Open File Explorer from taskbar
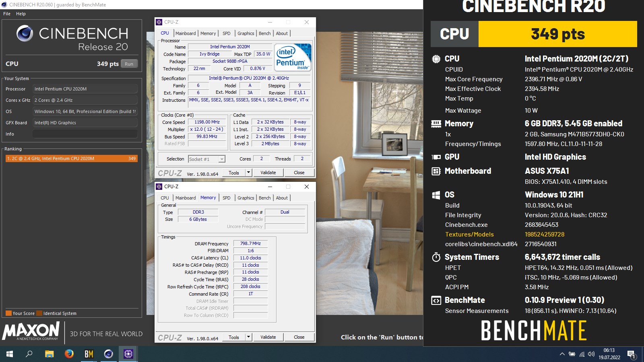 [x=49, y=354]
